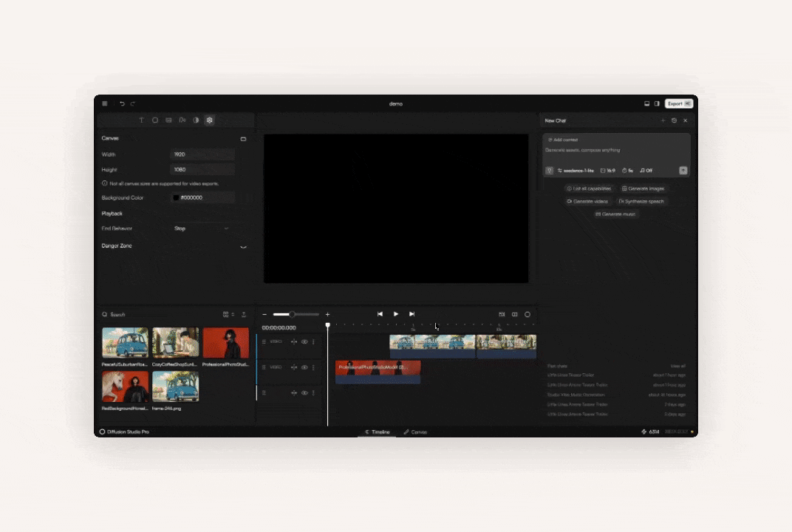Click the Width input field showing 1920
This screenshot has height=532, width=792.
202,154
